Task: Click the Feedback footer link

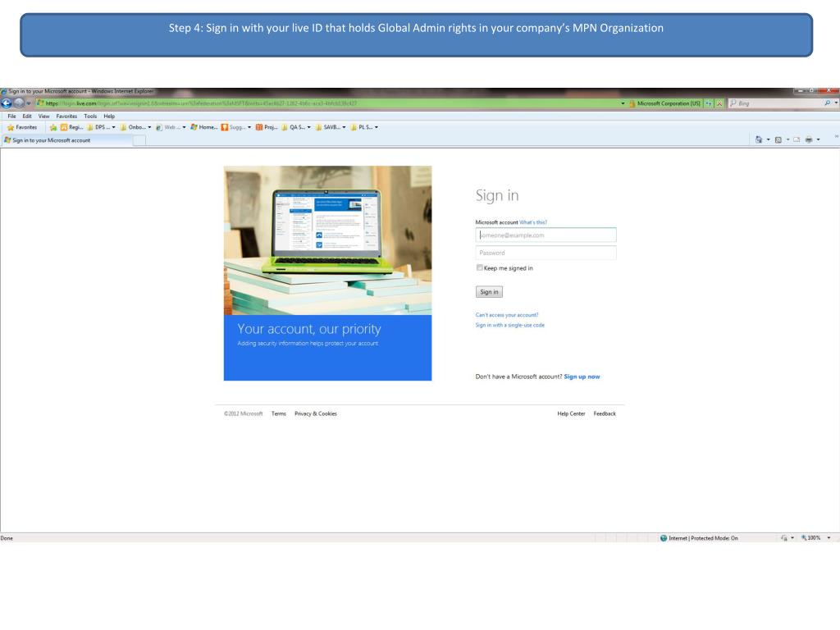Action: click(605, 413)
